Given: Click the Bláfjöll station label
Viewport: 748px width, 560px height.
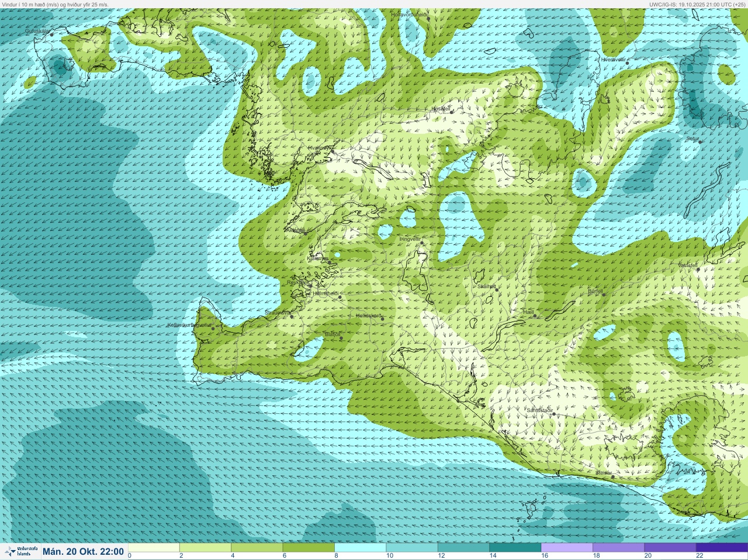Looking at the screenshot, I should [332, 334].
